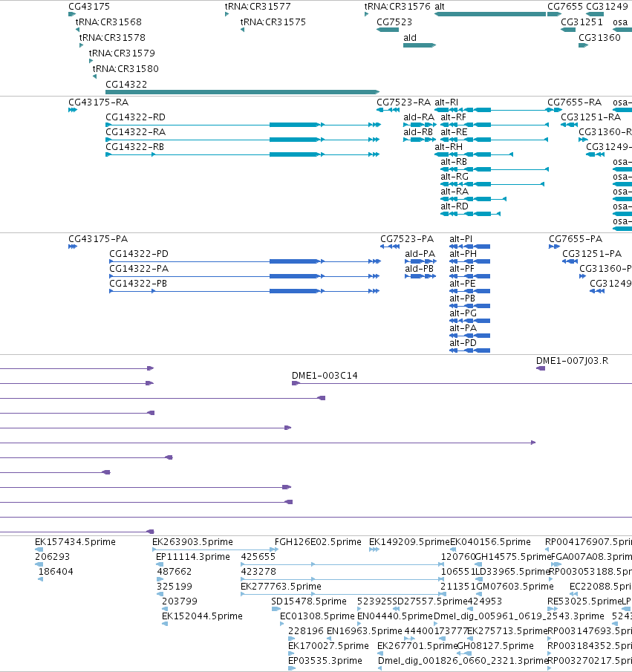Click transcript alt-RA label
Image resolution: width=632 pixels, height=672 pixels.
click(x=455, y=192)
